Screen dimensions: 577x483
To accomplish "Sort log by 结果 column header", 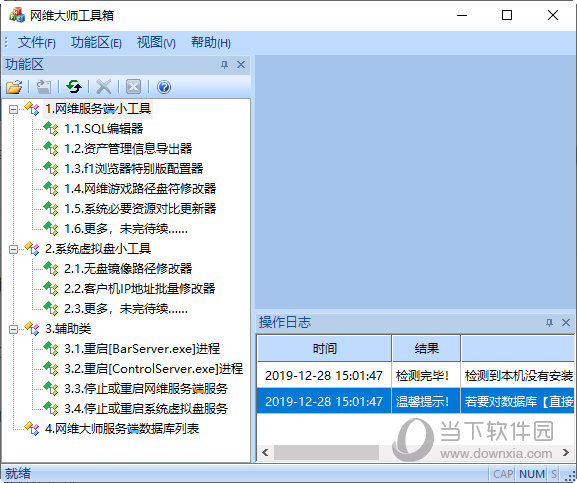I will click(426, 348).
